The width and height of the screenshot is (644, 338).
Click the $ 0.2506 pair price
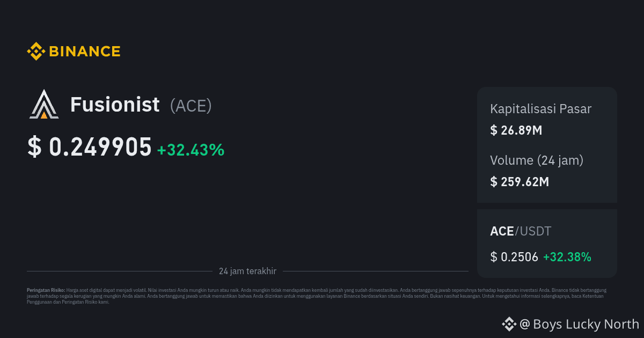point(514,257)
